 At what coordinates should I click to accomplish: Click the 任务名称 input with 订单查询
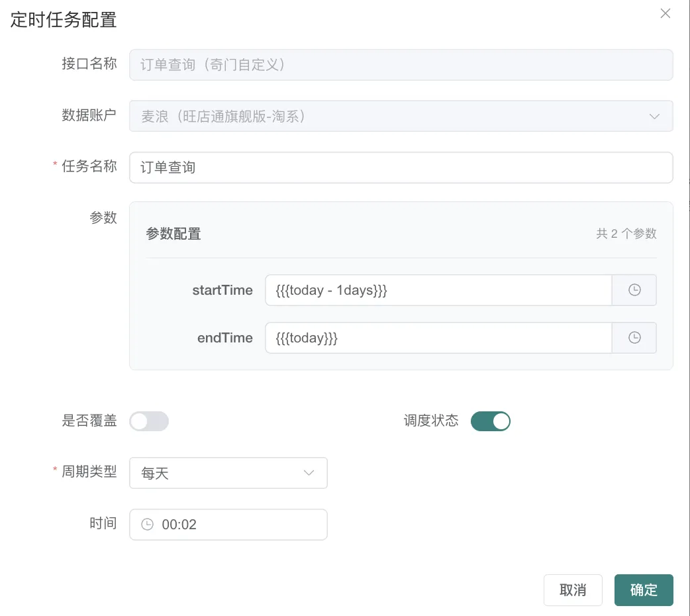[401, 168]
